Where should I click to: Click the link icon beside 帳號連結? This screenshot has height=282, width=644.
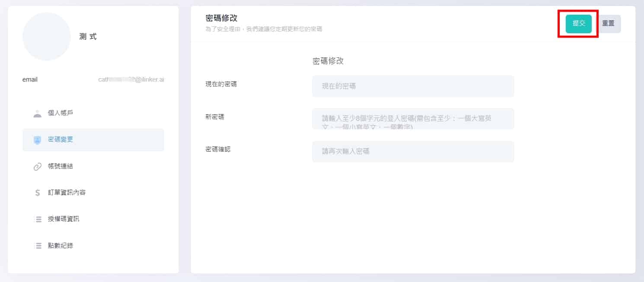(x=38, y=166)
